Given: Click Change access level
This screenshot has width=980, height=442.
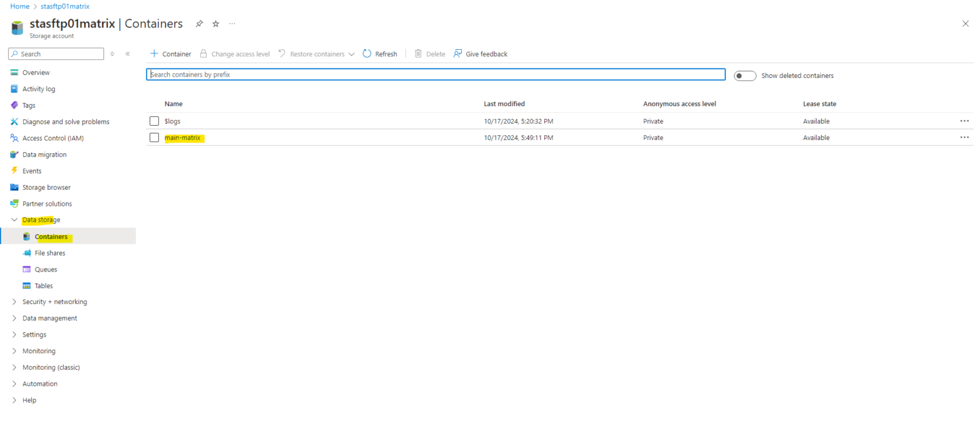Looking at the screenshot, I should [x=235, y=54].
